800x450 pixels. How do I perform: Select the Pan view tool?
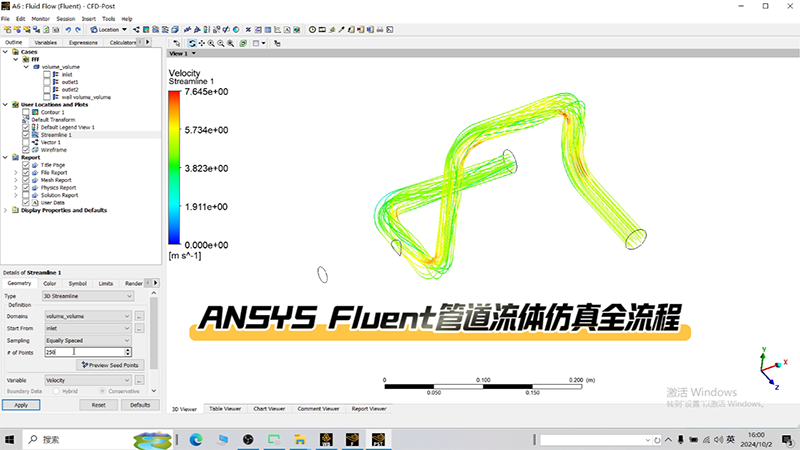point(202,43)
